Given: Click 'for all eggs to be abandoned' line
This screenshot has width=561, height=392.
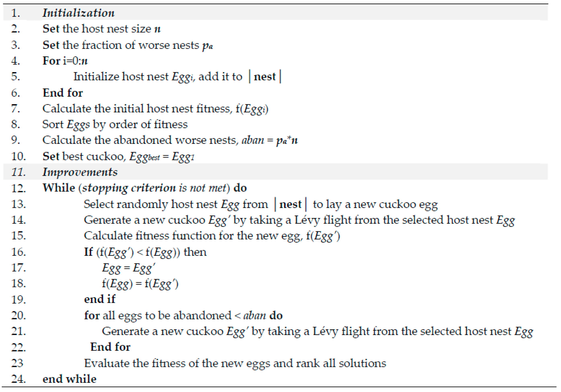Looking at the screenshot, I should pyautogui.click(x=183, y=315).
